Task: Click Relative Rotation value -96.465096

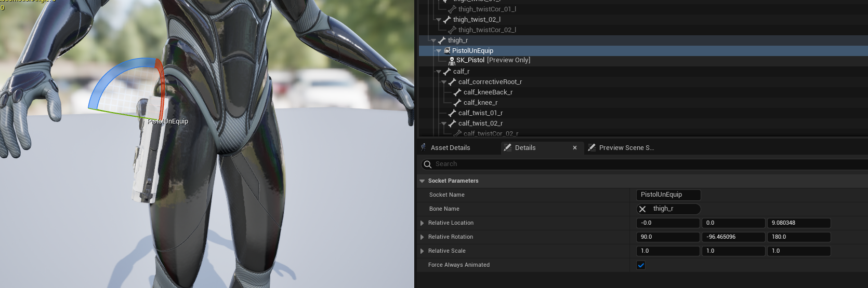Action: [733, 237]
